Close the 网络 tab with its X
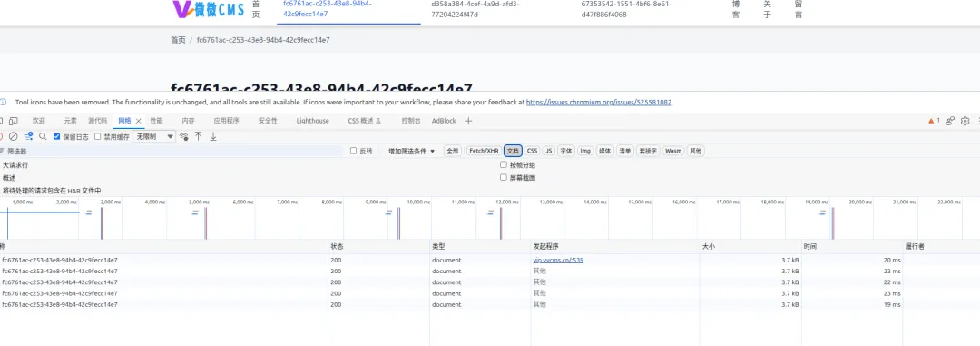Image resolution: width=980 pixels, height=346 pixels. [x=138, y=121]
